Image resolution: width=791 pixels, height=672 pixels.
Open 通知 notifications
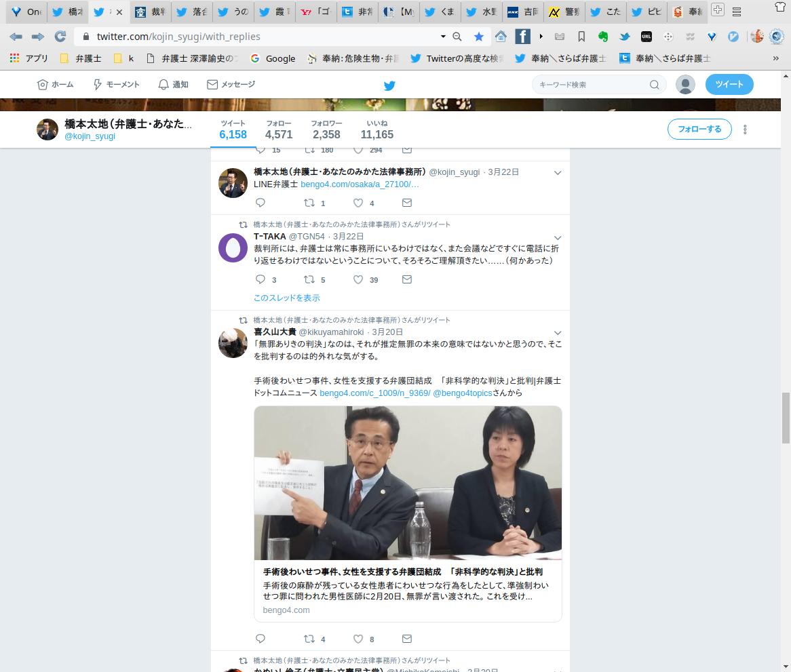coord(173,84)
